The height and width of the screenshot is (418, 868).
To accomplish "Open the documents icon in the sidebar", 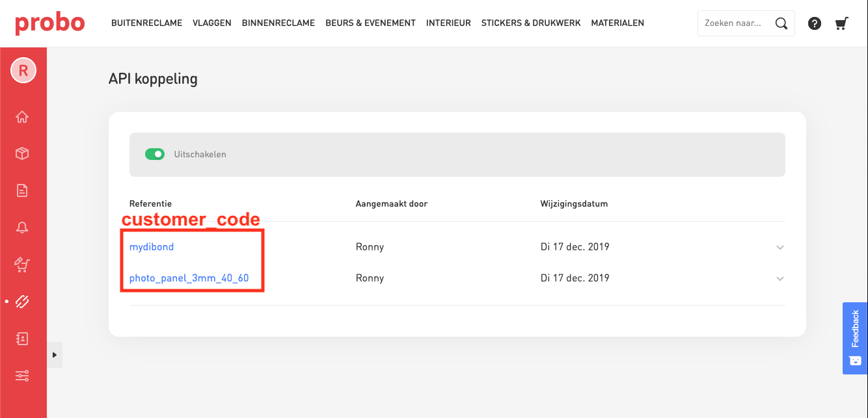I will [22, 190].
